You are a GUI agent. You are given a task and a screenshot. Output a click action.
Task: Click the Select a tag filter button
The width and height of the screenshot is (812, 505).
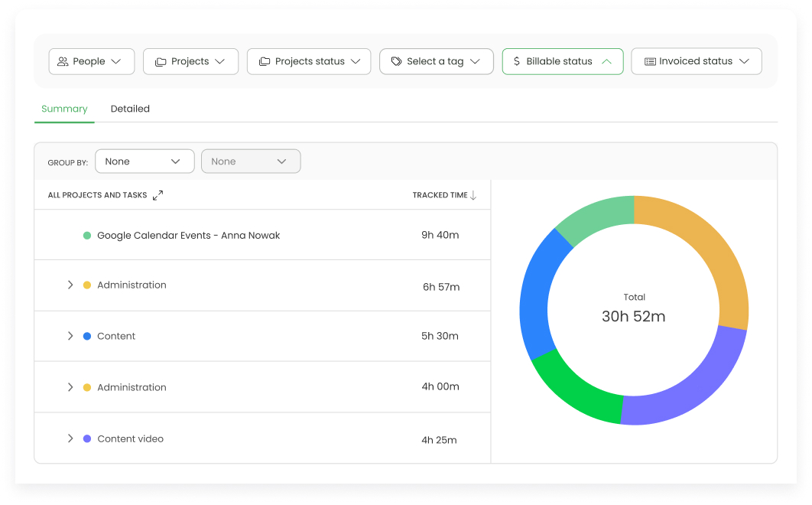click(436, 61)
